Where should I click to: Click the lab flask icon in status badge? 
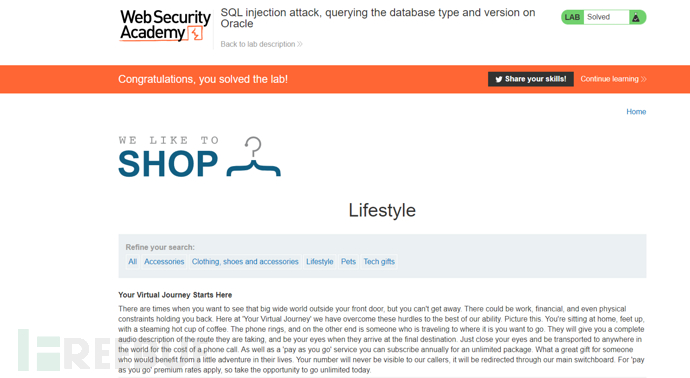tap(636, 18)
